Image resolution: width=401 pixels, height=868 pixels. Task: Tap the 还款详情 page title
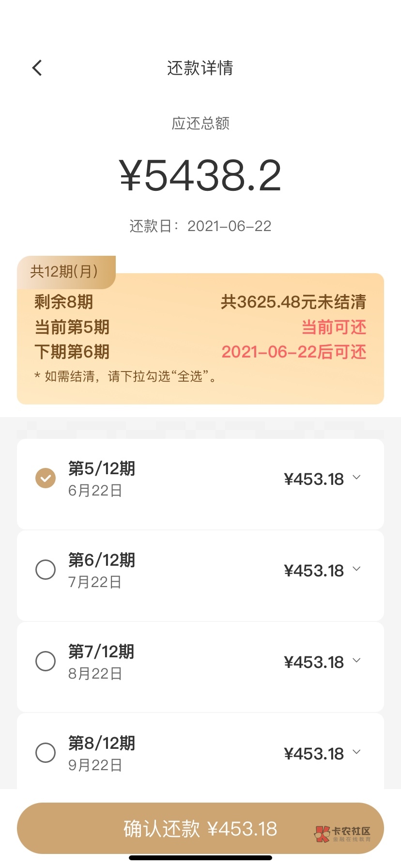click(x=200, y=68)
